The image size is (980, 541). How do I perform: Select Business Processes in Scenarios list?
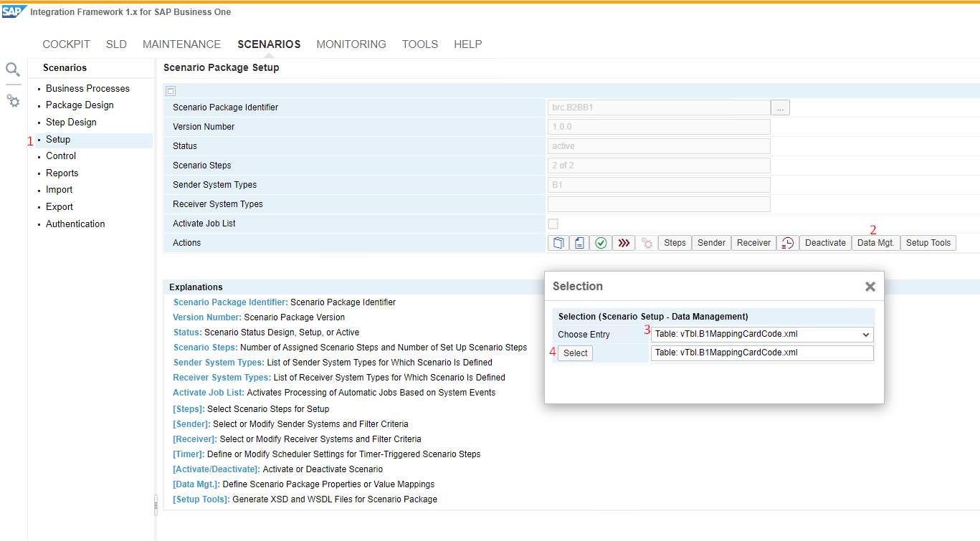[x=87, y=89]
